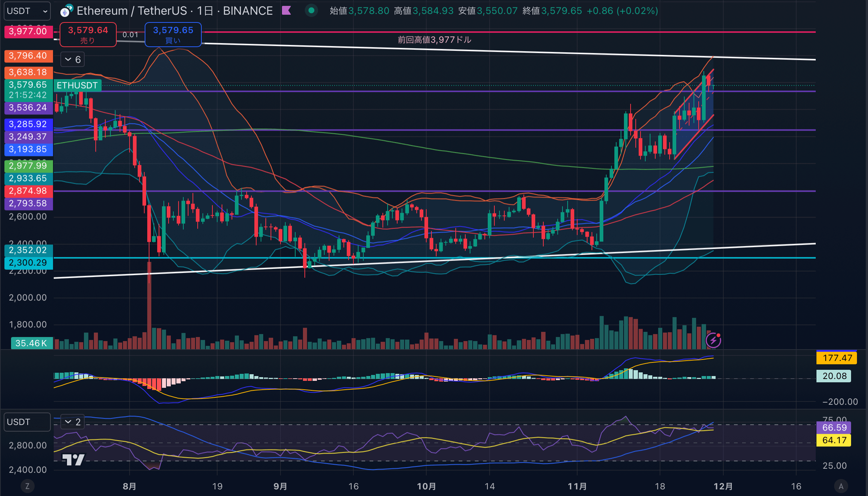
Task: Click the 64.17 yellow RSI value label
Action: pyautogui.click(x=834, y=440)
